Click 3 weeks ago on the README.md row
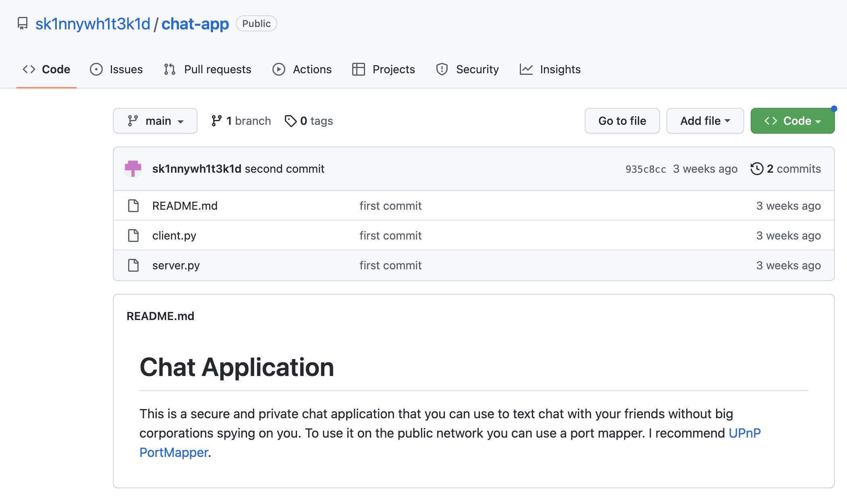This screenshot has width=847, height=504. click(x=789, y=206)
